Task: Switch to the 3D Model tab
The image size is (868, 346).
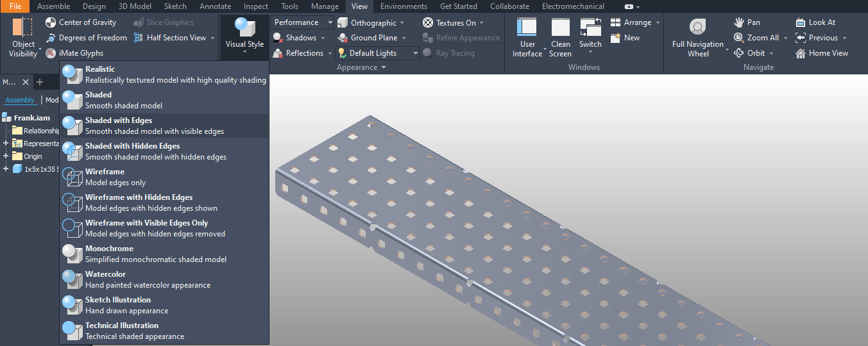Action: coord(135,6)
